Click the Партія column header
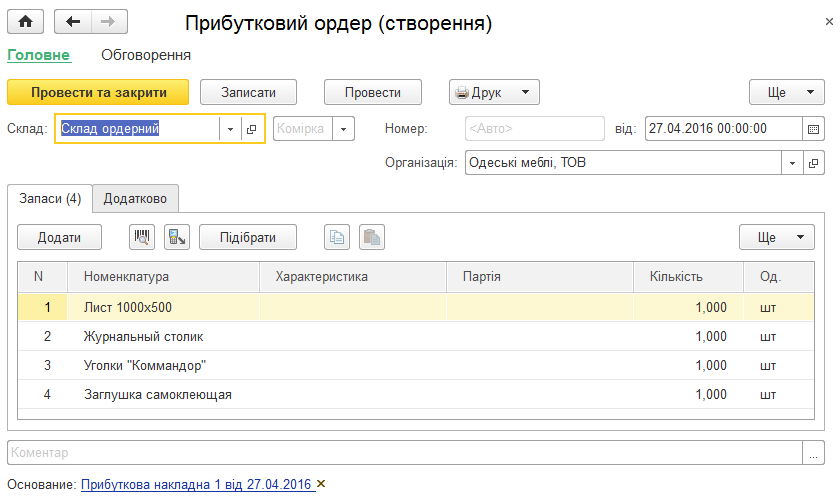This screenshot has width=840, height=500. (x=540, y=277)
